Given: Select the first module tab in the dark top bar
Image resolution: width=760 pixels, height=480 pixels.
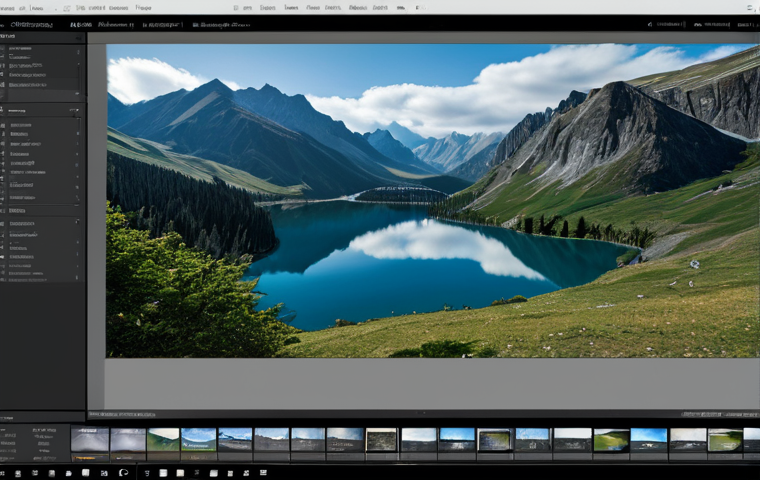Looking at the screenshot, I should pos(32,24).
